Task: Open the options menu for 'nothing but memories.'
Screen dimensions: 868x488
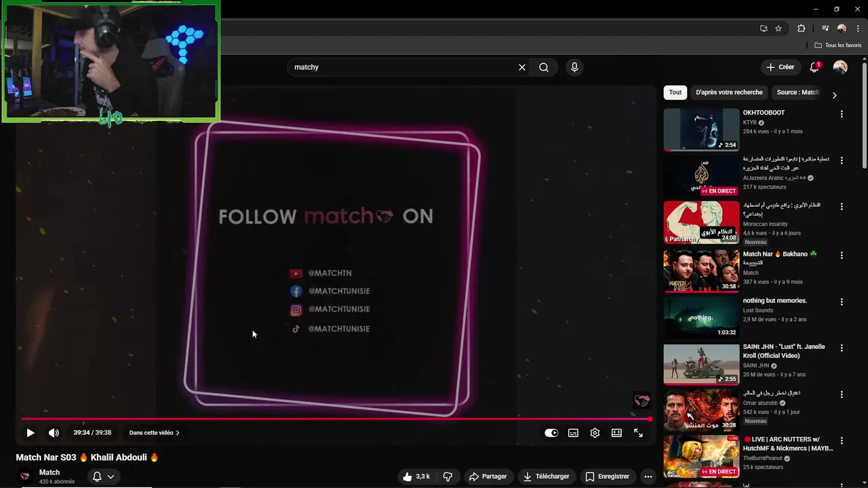Action: pyautogui.click(x=842, y=302)
